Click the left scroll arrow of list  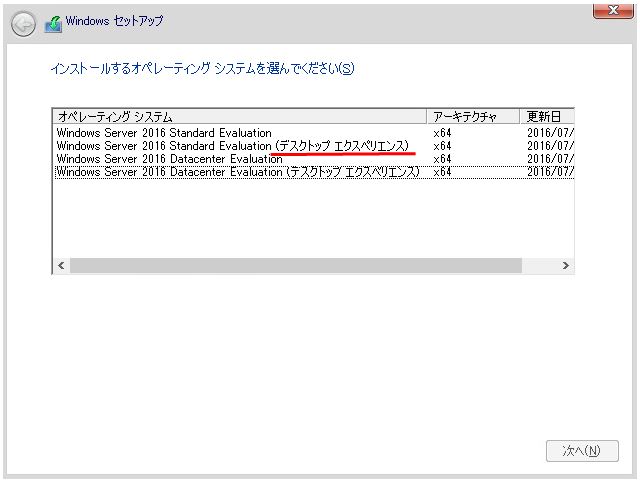click(61, 266)
